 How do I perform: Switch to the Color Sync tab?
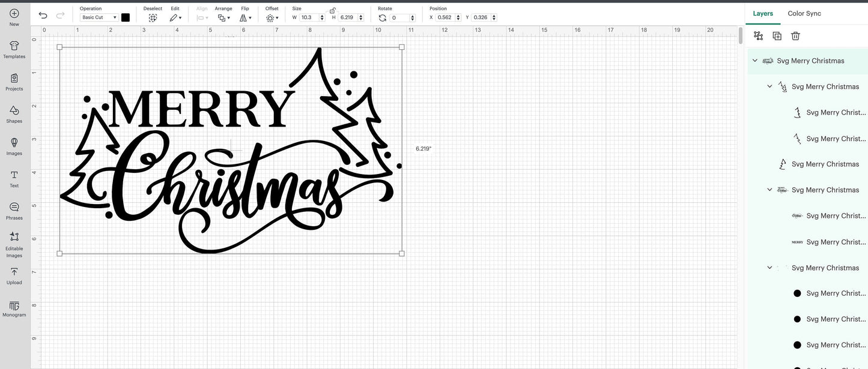click(804, 13)
